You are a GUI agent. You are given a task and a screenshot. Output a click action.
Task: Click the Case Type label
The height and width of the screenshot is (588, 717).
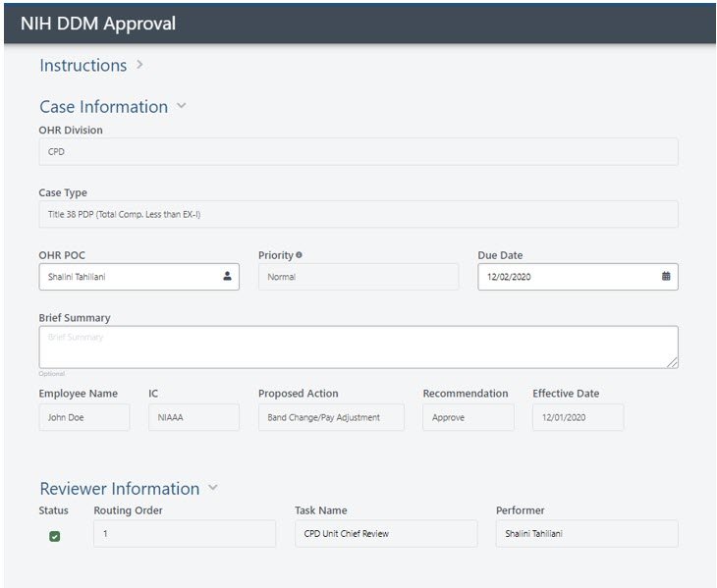pos(63,192)
